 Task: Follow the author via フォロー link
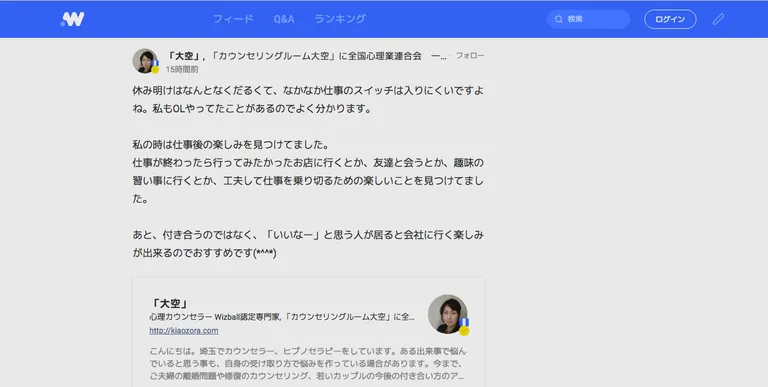470,56
